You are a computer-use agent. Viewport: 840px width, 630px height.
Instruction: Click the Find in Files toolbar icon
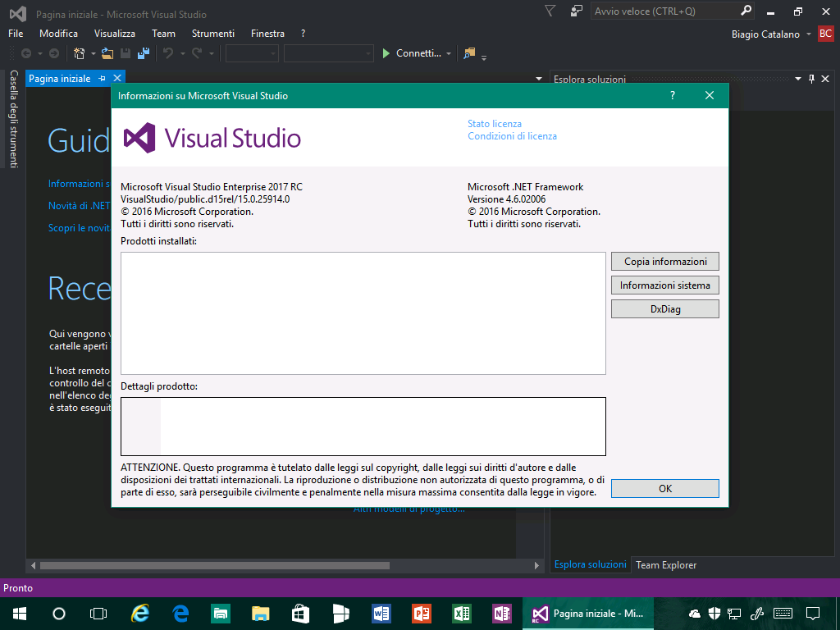click(469, 53)
